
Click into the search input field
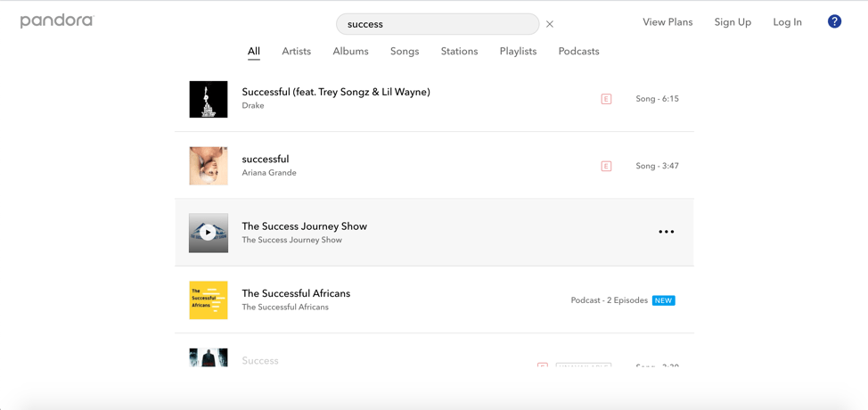437,24
